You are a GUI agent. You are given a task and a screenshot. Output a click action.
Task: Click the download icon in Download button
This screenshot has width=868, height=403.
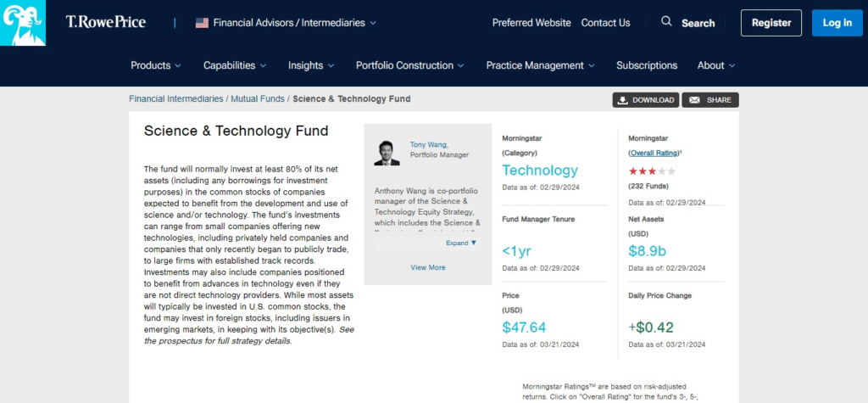[622, 100]
